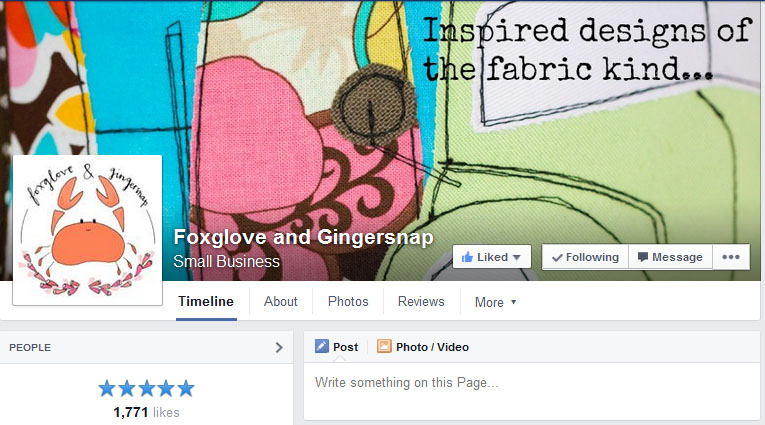The image size is (765, 425).
Task: Click the pencil Post icon
Action: coord(322,346)
